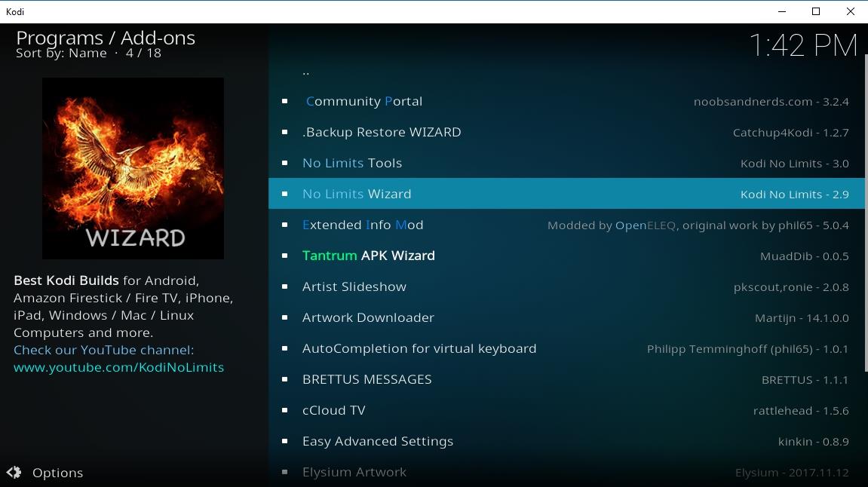This screenshot has width=868, height=487.
Task: Click the Options gear icon
Action: [x=14, y=473]
